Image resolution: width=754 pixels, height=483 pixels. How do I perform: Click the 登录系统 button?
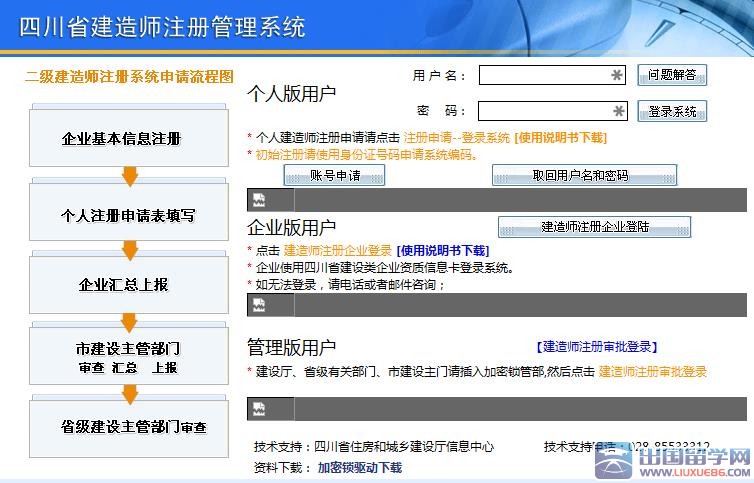(672, 111)
